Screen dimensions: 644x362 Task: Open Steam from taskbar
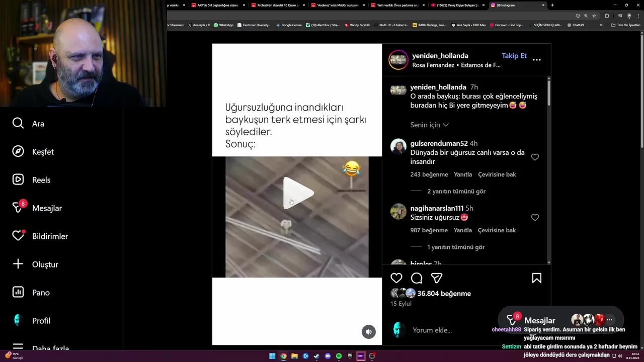tap(316, 356)
